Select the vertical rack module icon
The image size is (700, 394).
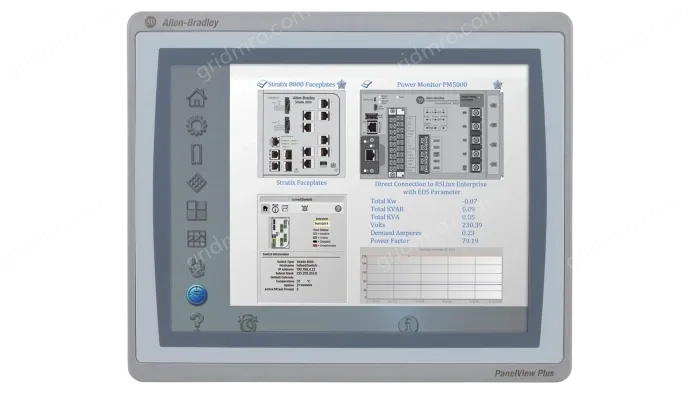tap(196, 154)
